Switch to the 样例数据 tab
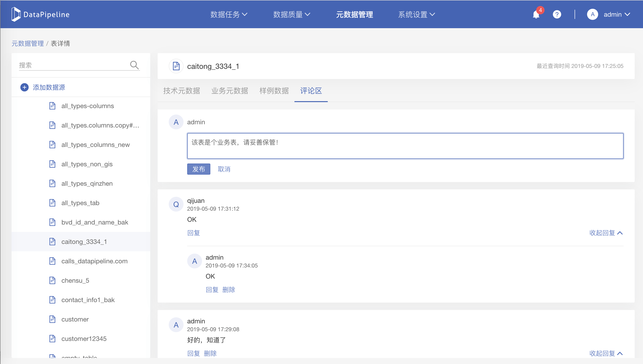 coord(274,91)
